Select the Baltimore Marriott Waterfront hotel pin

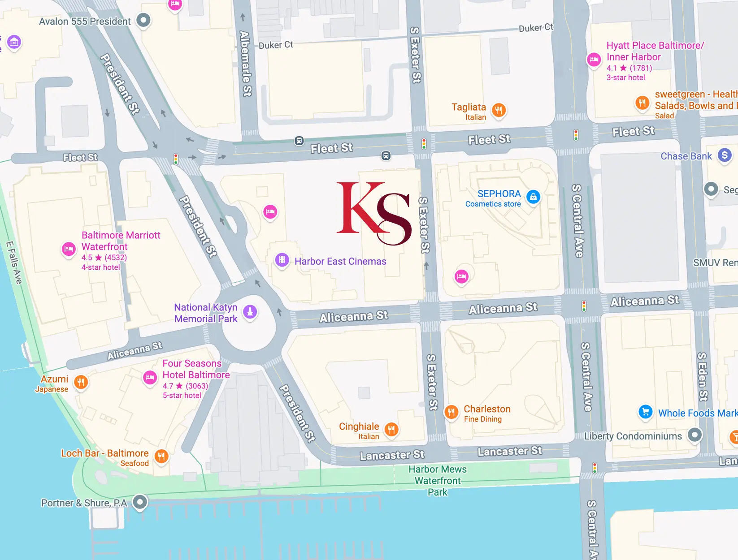click(69, 249)
